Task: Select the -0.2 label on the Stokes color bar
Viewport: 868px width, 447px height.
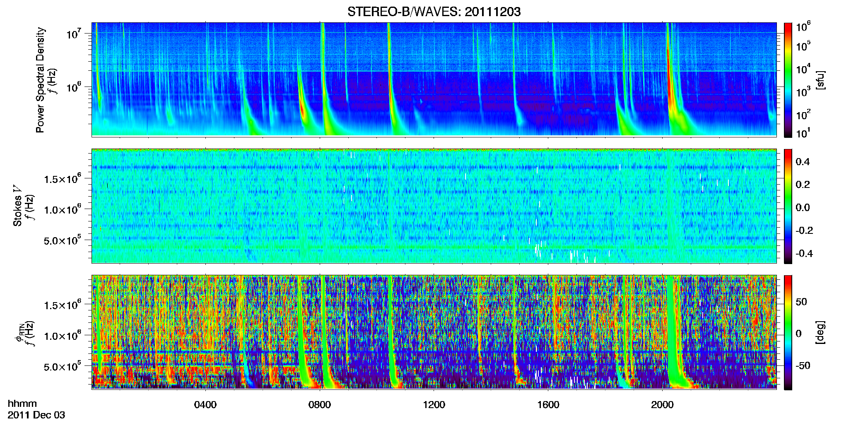Action: tap(804, 231)
